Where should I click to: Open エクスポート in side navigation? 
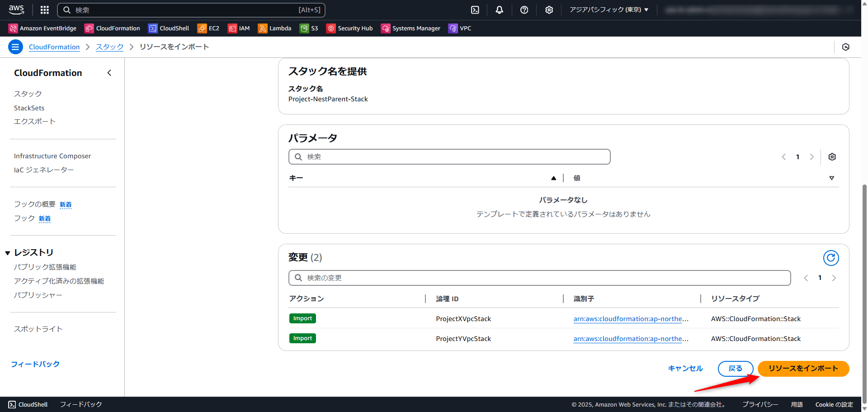pos(35,121)
